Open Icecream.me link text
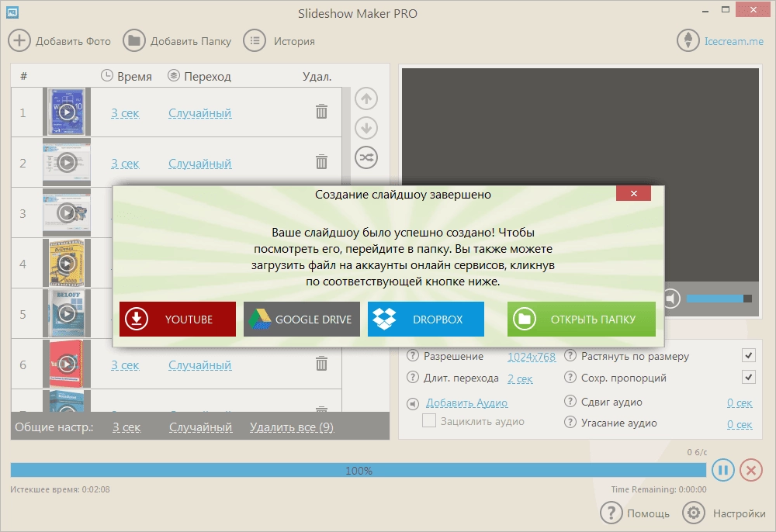Viewport: 776px width, 532px height. coord(734,41)
